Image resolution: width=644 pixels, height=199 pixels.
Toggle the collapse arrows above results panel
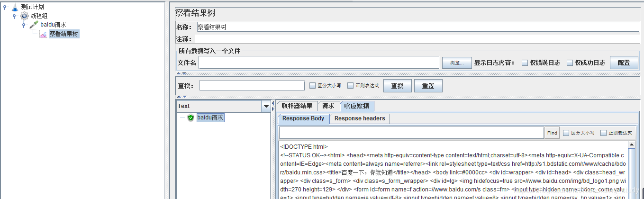181,97
